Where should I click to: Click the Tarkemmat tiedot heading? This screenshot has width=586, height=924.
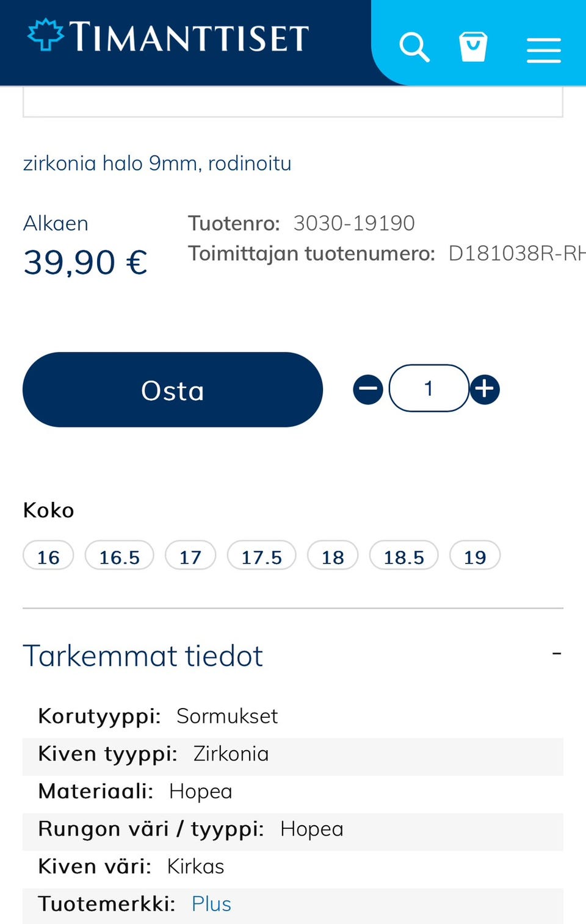point(143,656)
